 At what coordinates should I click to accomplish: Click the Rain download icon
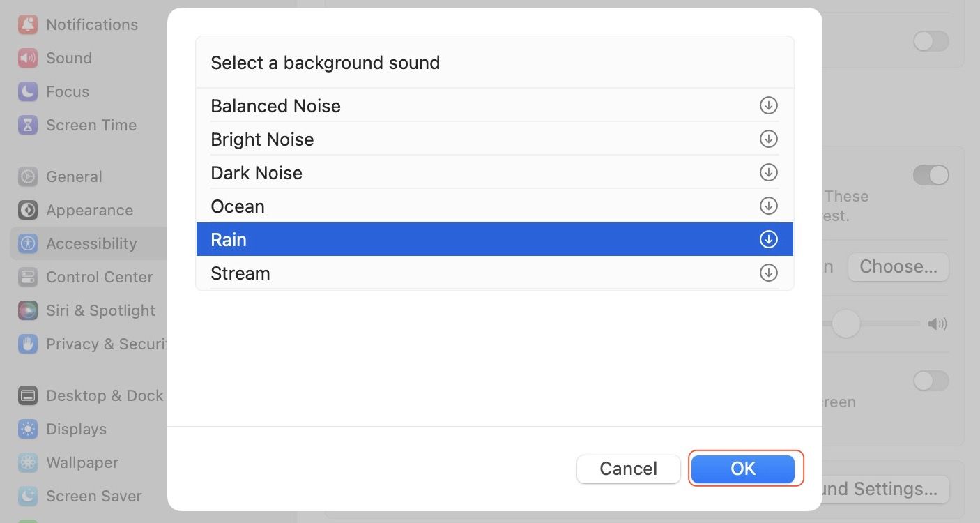tap(768, 239)
